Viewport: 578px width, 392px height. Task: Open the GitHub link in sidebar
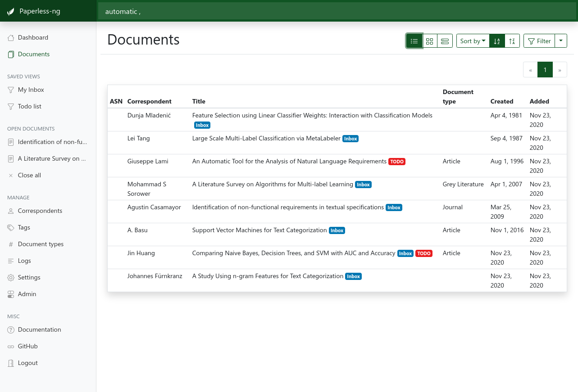[27, 346]
